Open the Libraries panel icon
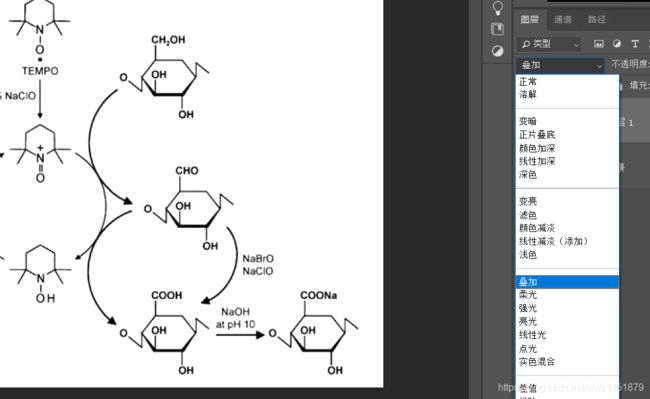The width and height of the screenshot is (650, 399). (497, 29)
